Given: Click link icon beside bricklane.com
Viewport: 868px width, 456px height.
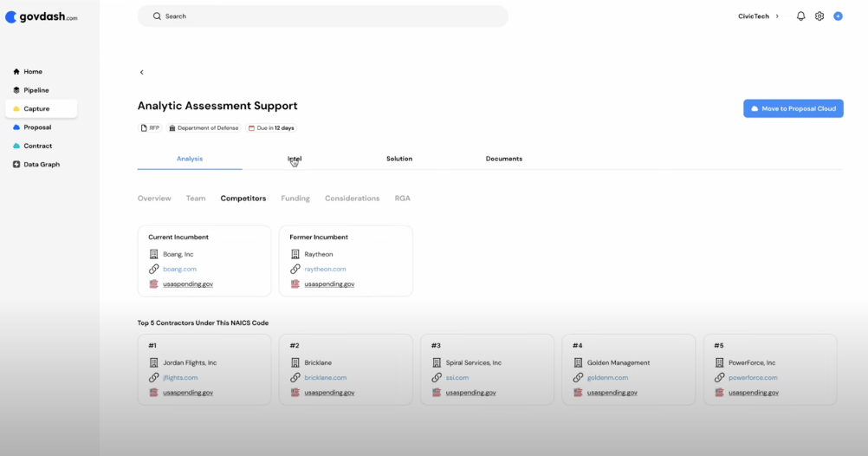Looking at the screenshot, I should pyautogui.click(x=295, y=377).
